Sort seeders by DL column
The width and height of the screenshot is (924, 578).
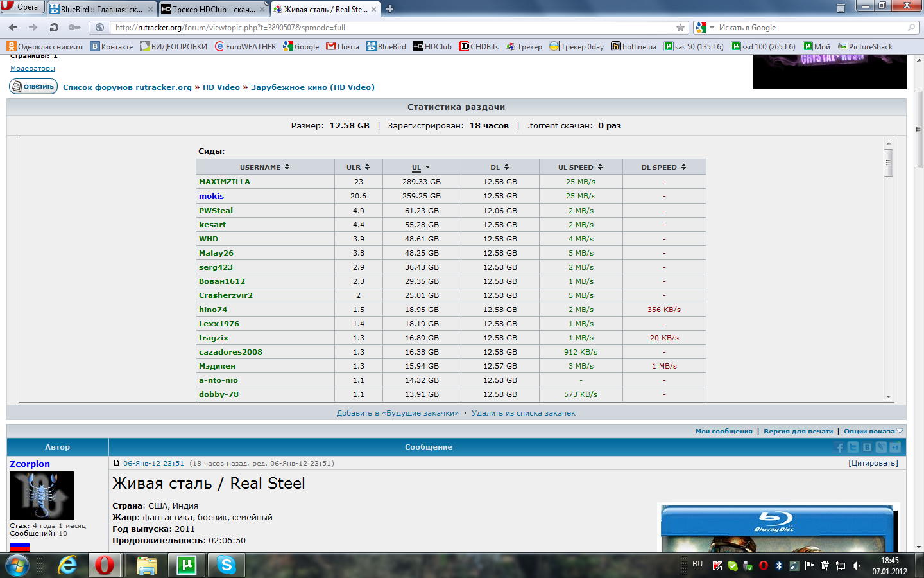point(500,167)
